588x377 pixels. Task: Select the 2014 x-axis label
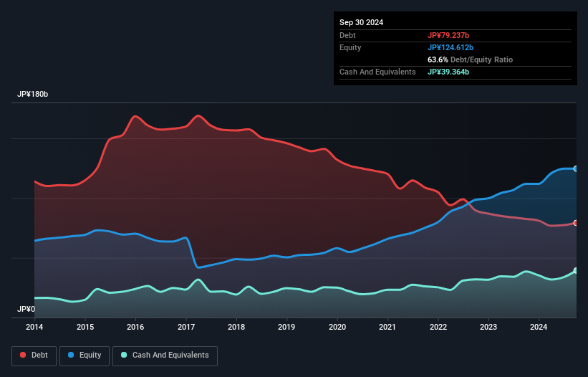pyautogui.click(x=34, y=327)
